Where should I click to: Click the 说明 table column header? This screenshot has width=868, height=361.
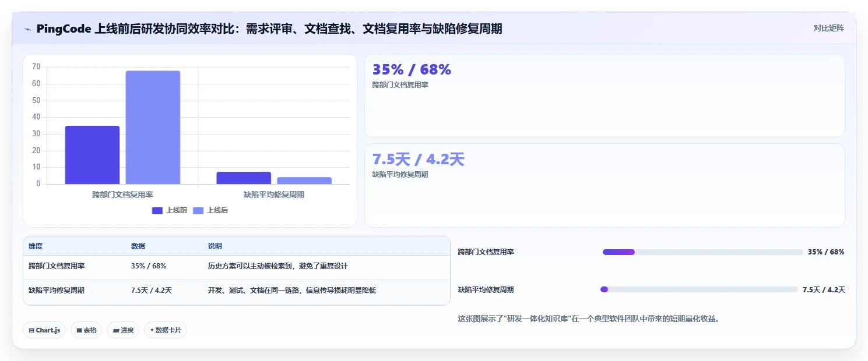click(215, 246)
